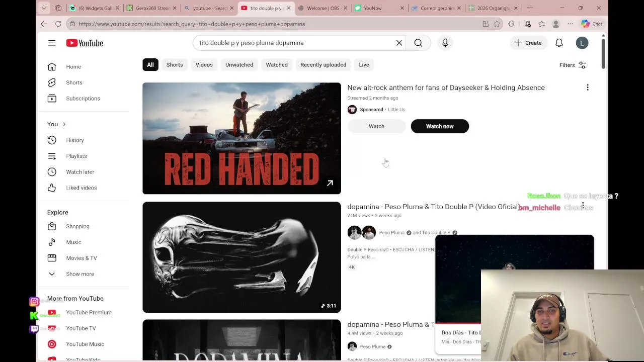Expand the You section chevron

tap(64, 124)
